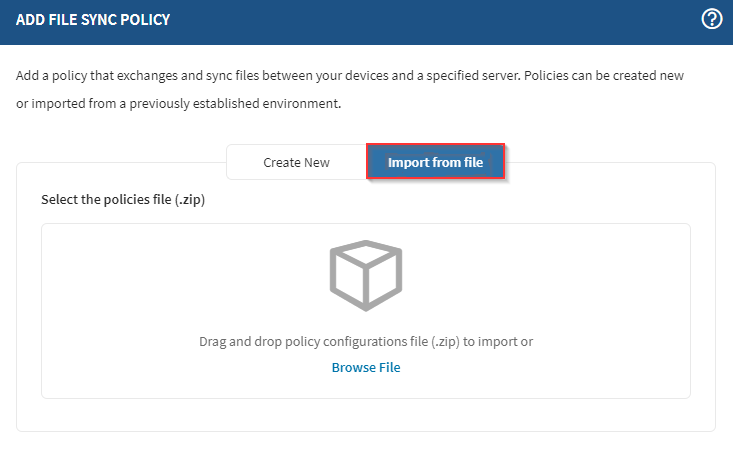Click blank panel area right of the policies label
733x451 pixels.
(450, 199)
